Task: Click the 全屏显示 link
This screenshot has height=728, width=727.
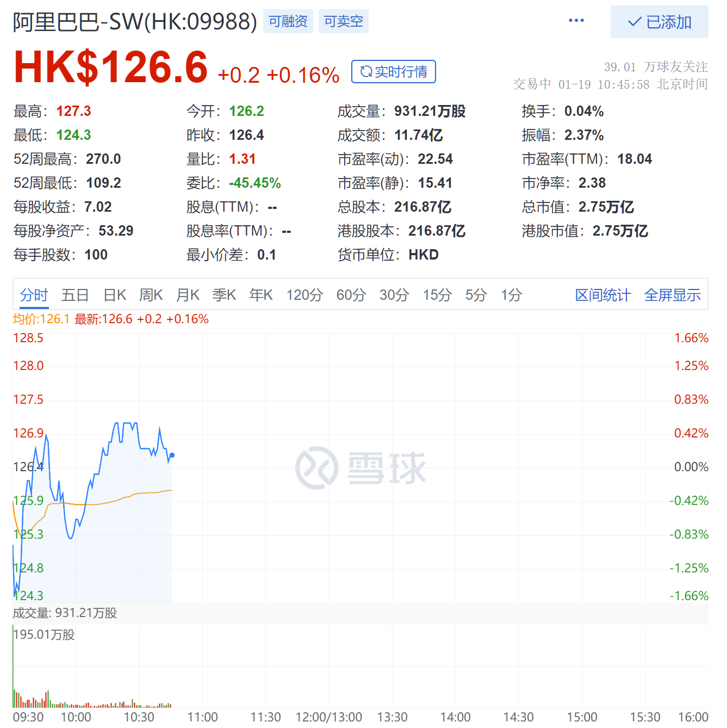Action: (x=673, y=295)
